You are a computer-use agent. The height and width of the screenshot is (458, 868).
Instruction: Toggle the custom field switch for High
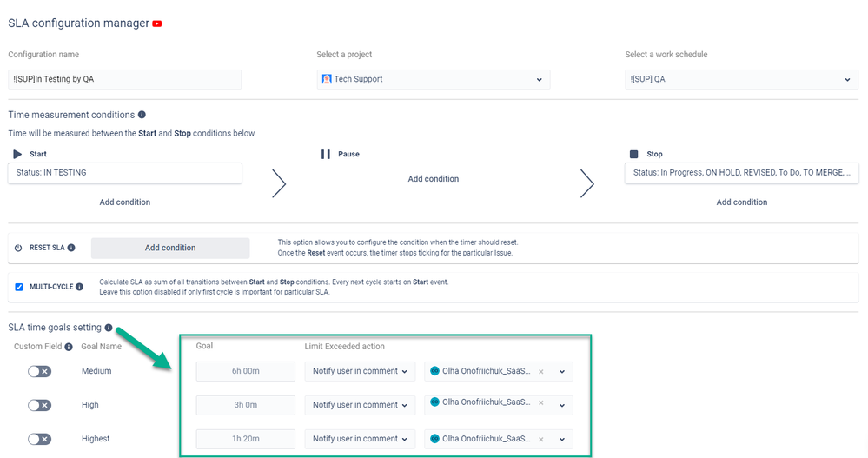coord(39,405)
